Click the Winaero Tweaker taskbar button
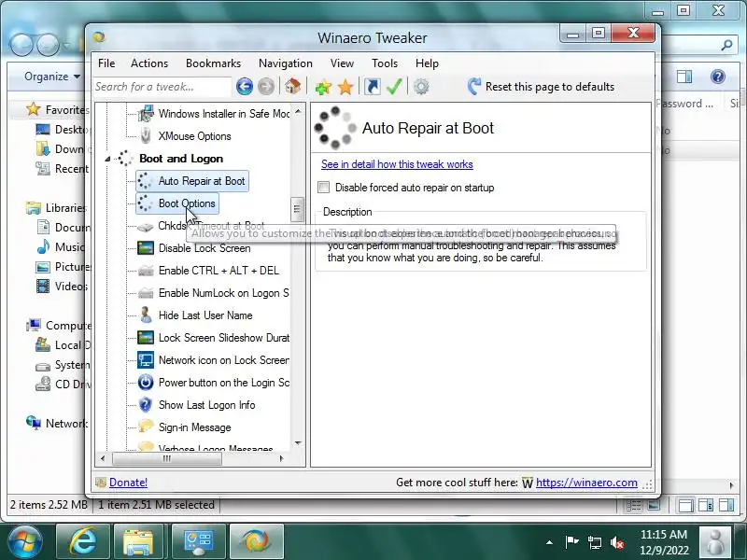This screenshot has height=560, width=747. (x=257, y=542)
